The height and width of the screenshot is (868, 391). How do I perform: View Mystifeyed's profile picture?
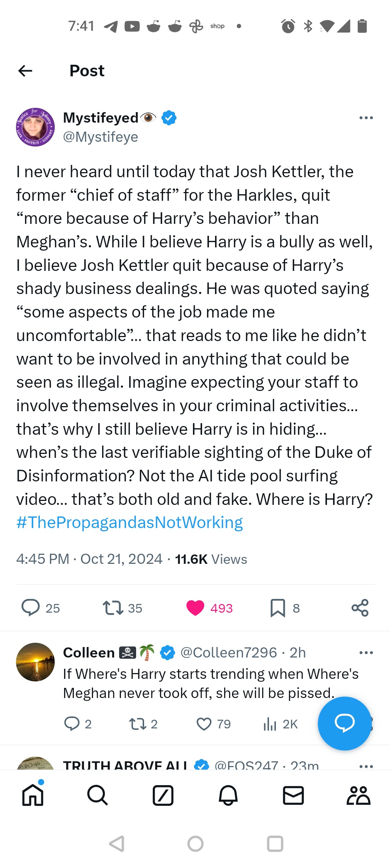point(35,127)
